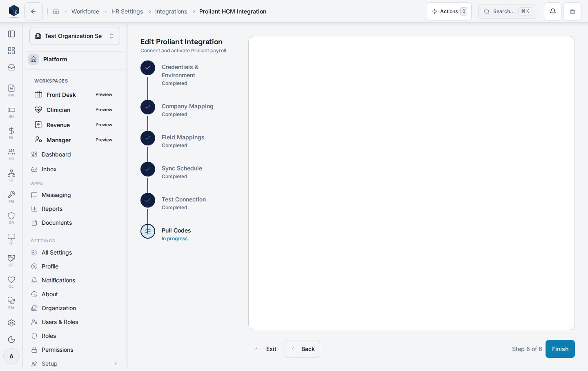This screenshot has height=371, width=588.
Task: Go to Integrations breadcrumb
Action: [x=171, y=11]
